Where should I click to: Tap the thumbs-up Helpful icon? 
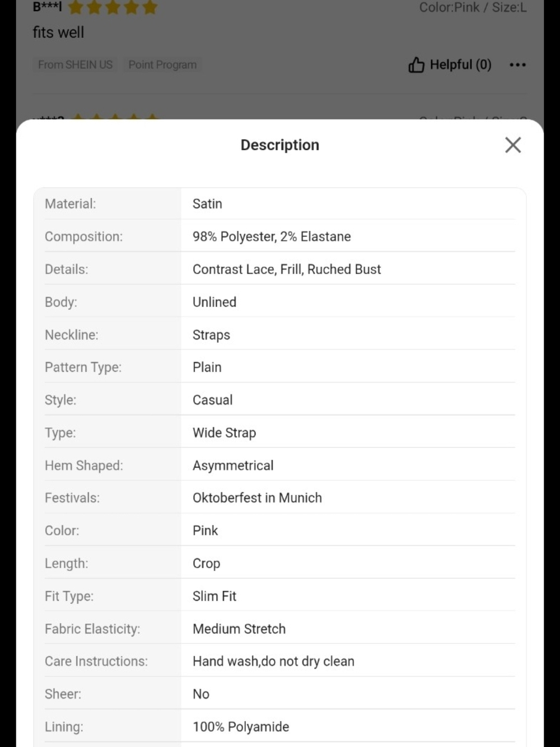[416, 65]
